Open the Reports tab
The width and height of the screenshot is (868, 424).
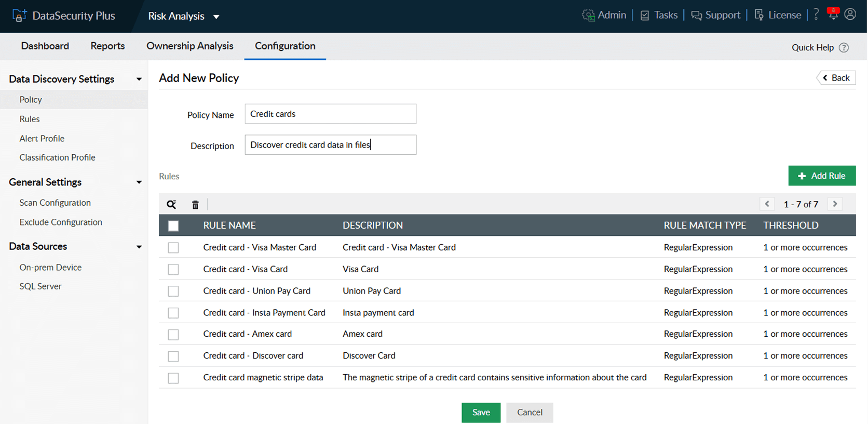(x=107, y=46)
